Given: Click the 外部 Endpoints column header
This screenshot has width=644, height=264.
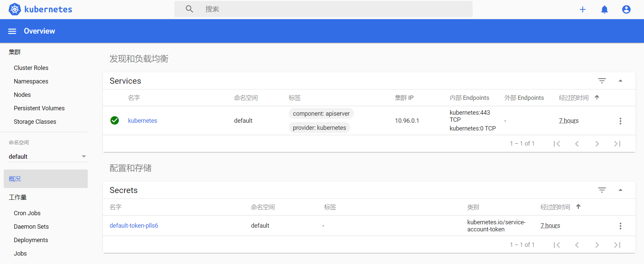Looking at the screenshot, I should point(524,98).
